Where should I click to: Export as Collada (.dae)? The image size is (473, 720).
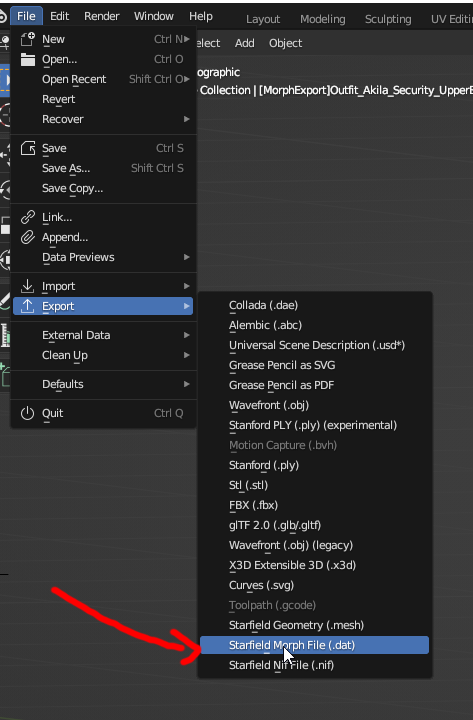[x=314, y=305]
